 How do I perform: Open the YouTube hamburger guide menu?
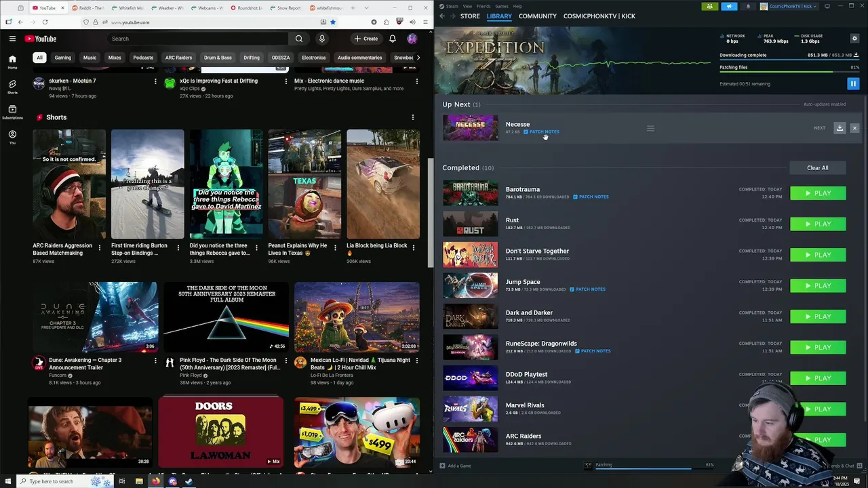pyautogui.click(x=12, y=39)
